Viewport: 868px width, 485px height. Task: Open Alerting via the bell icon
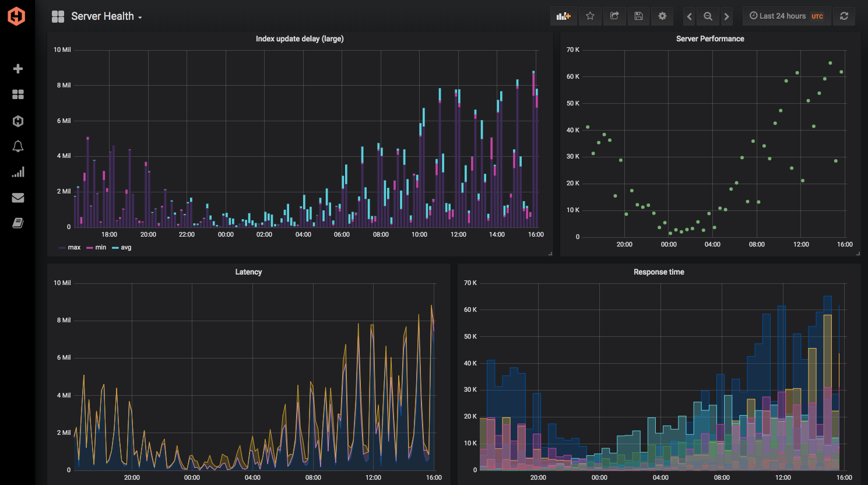pos(17,146)
